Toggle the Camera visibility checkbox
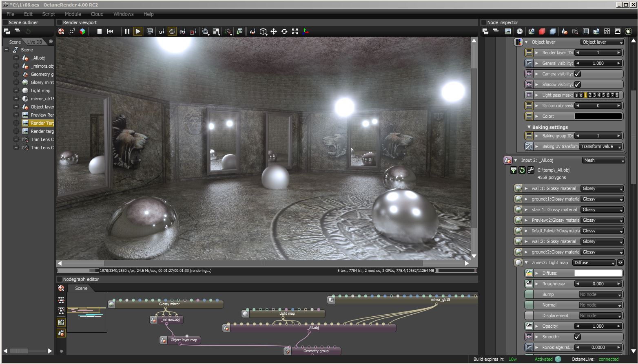The width and height of the screenshot is (638, 364). [578, 74]
